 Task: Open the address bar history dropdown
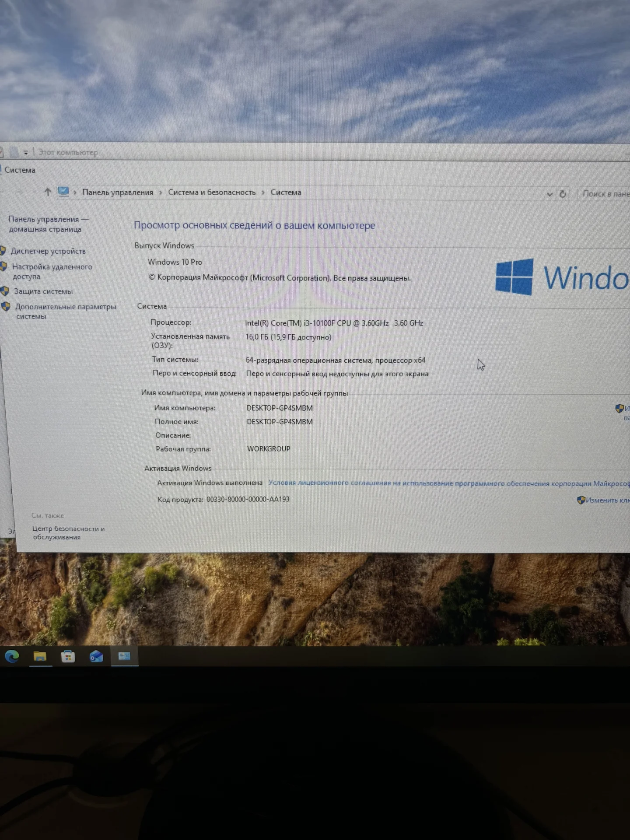coord(550,194)
